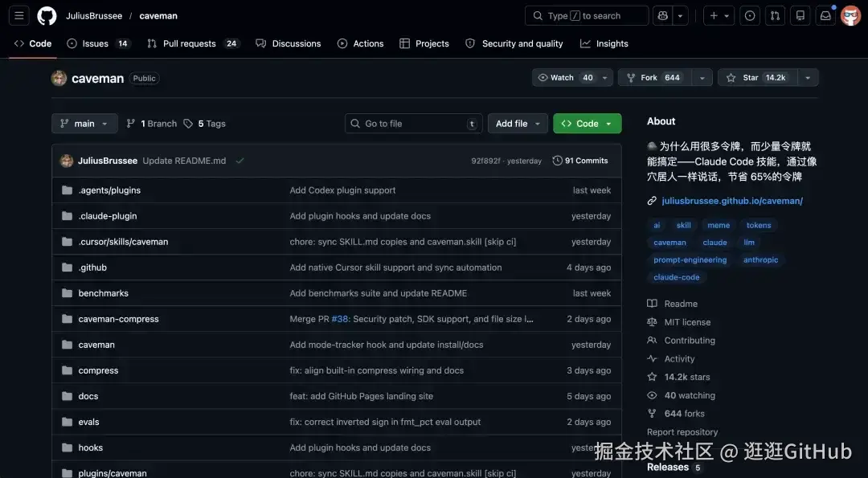
Task: Open the docs folder
Action: tap(88, 396)
